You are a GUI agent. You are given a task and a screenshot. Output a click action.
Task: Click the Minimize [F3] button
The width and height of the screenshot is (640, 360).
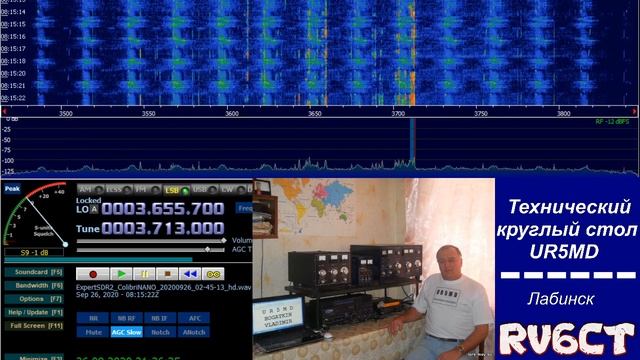[x=34, y=357]
